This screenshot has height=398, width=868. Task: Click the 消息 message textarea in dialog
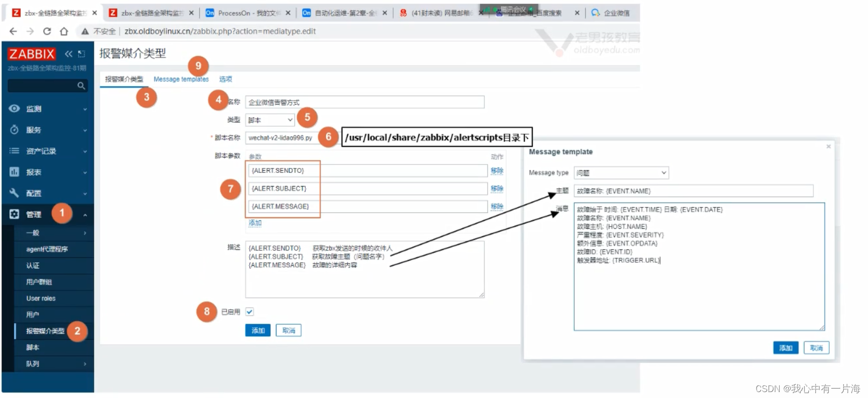coord(699,266)
